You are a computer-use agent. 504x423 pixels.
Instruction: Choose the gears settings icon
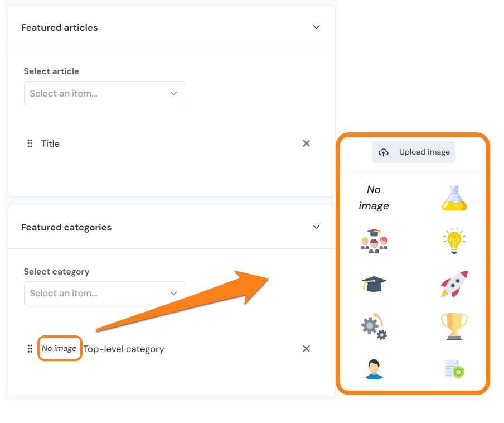(x=374, y=327)
